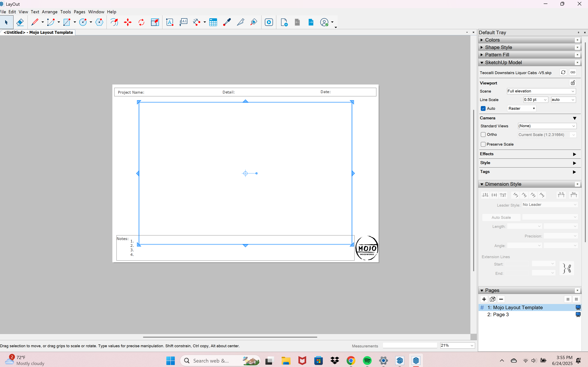Open the Arrange menu
Image resolution: width=588 pixels, height=367 pixels.
50,12
